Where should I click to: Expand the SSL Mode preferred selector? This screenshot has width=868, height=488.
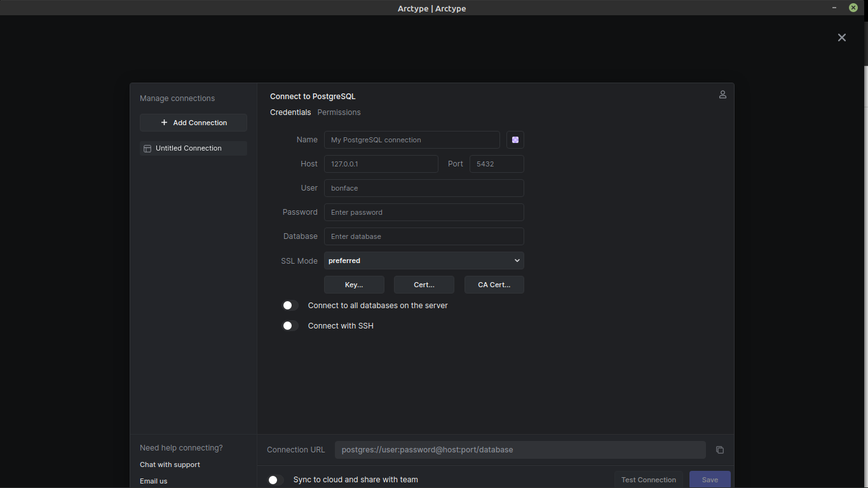[x=424, y=261]
